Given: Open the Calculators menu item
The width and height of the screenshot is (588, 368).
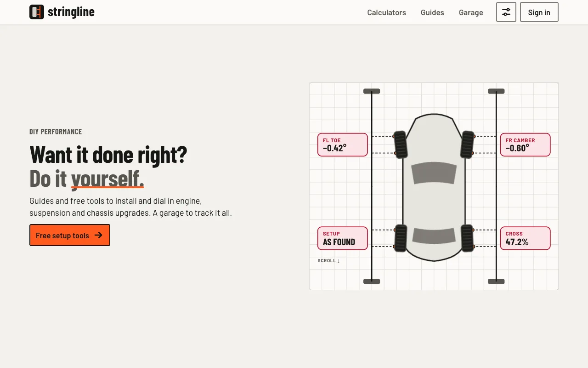Looking at the screenshot, I should (386, 12).
